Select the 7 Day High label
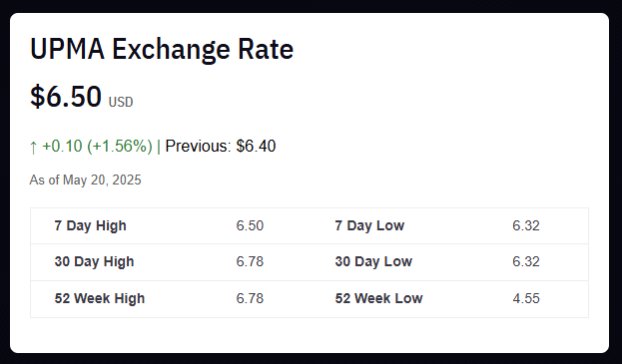 pyautogui.click(x=91, y=225)
